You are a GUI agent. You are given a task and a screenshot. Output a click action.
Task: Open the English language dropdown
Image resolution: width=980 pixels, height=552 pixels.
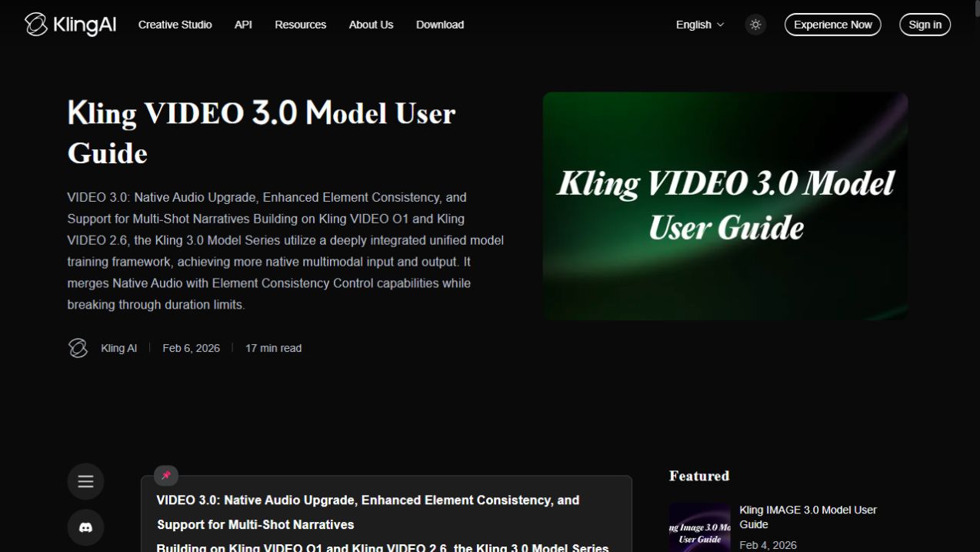pyautogui.click(x=700, y=25)
